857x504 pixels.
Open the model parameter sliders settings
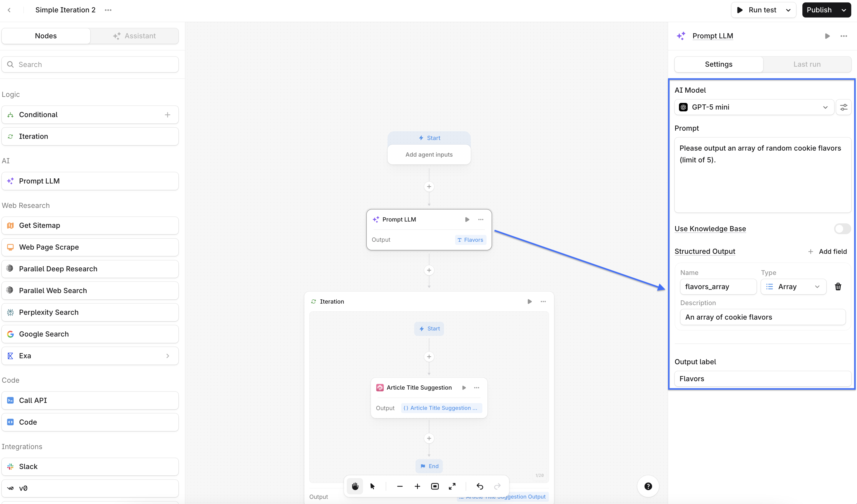tap(844, 107)
